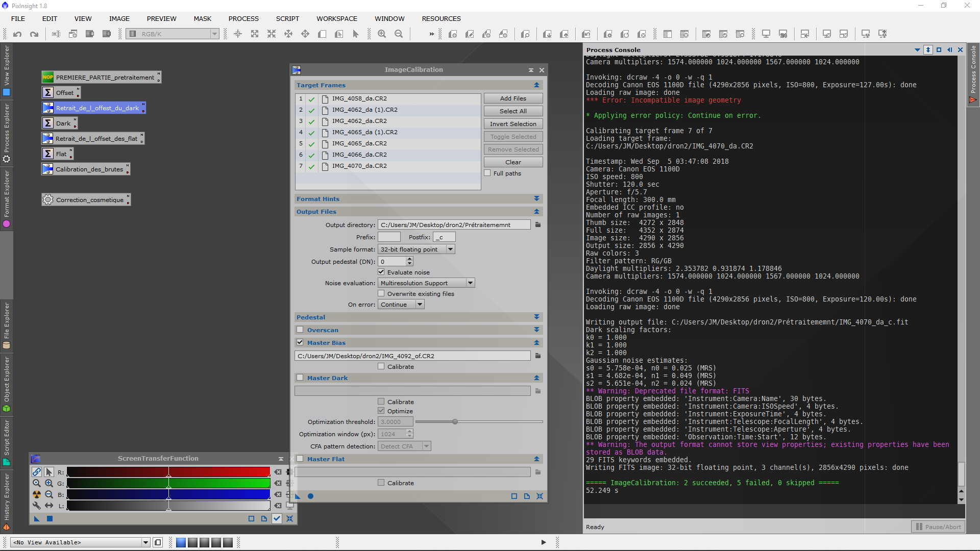The height and width of the screenshot is (551, 980).
Task: Open the MASK menu
Action: click(202, 18)
